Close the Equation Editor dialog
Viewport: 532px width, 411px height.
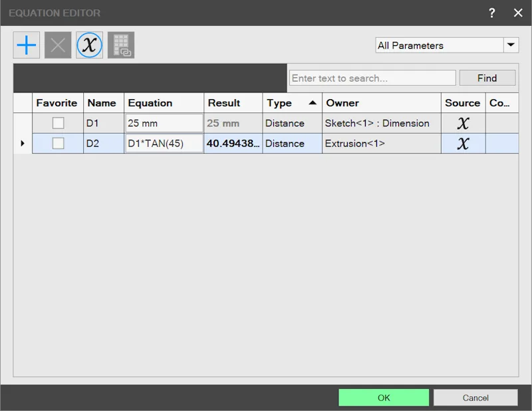pos(518,13)
